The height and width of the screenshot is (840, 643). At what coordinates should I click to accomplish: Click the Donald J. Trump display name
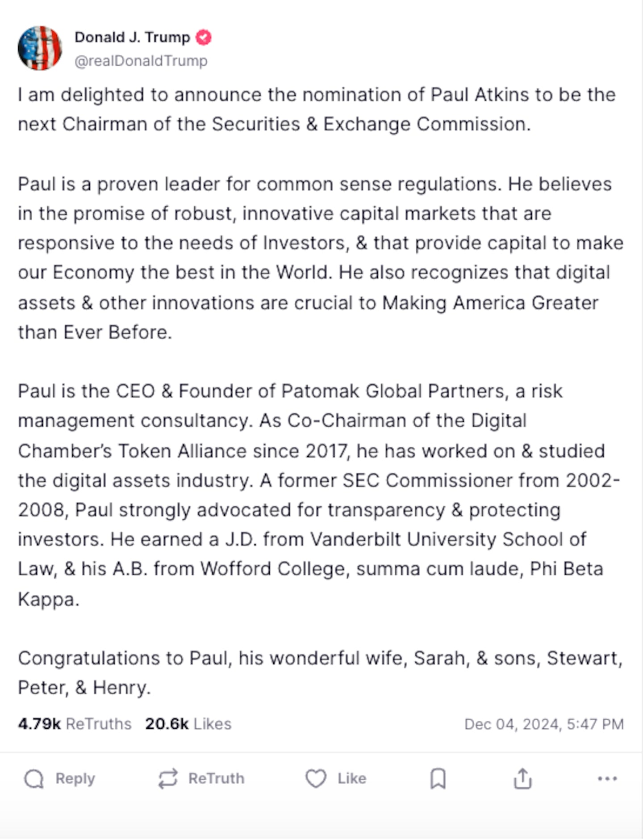(x=132, y=38)
